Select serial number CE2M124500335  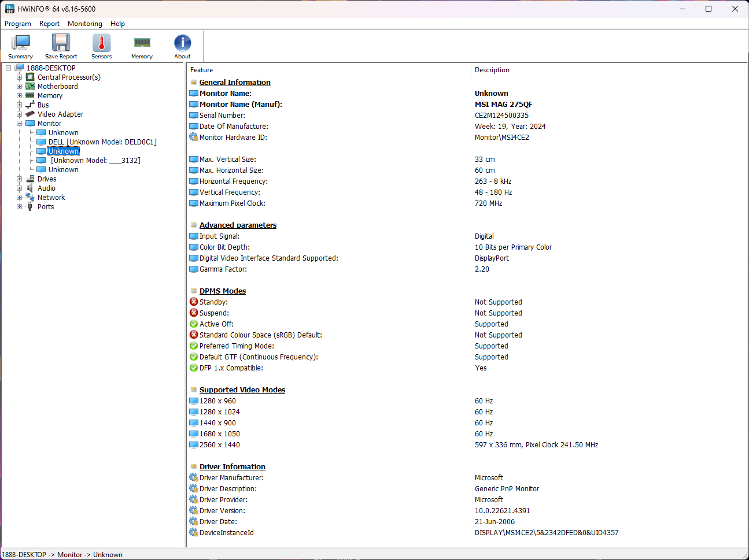coord(501,115)
